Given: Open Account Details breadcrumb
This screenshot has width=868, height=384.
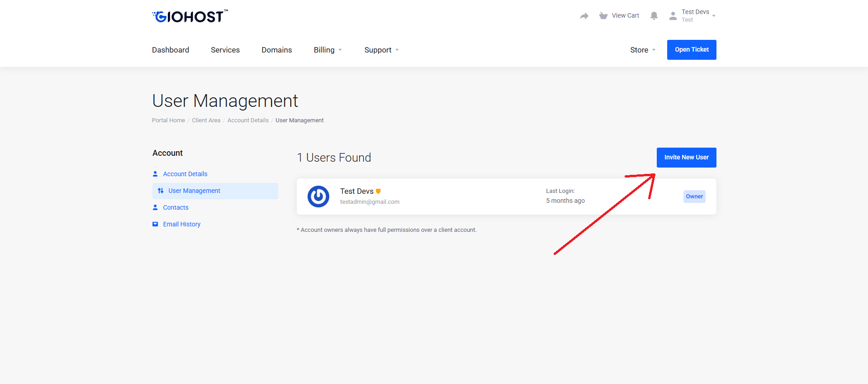Looking at the screenshot, I should click(248, 120).
